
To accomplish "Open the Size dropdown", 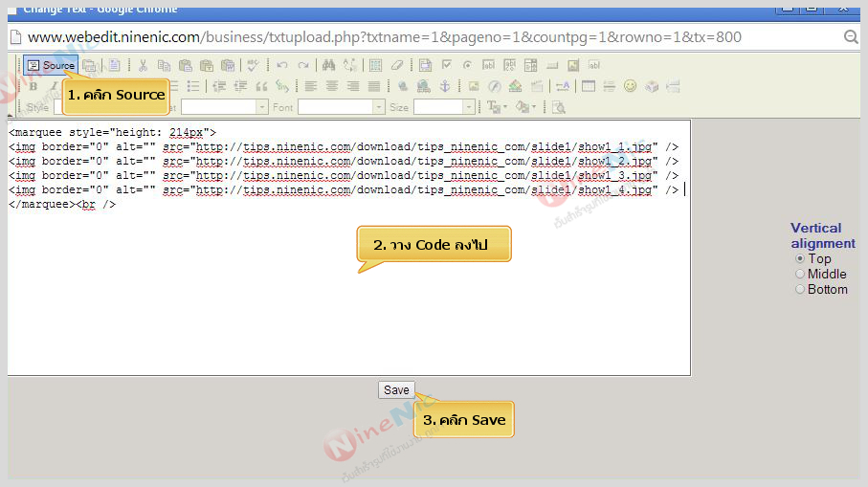I will point(443,107).
